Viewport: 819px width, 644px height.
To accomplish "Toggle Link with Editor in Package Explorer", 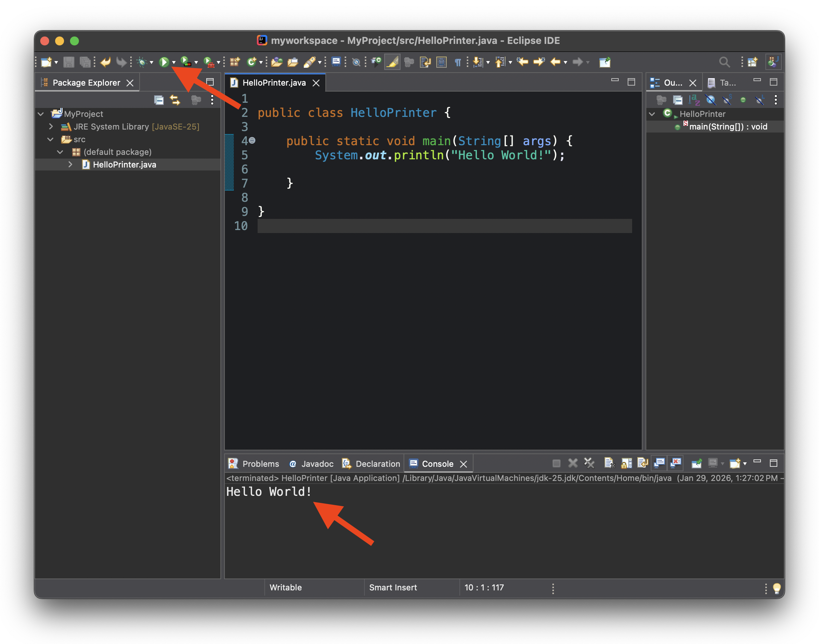I will 175,100.
